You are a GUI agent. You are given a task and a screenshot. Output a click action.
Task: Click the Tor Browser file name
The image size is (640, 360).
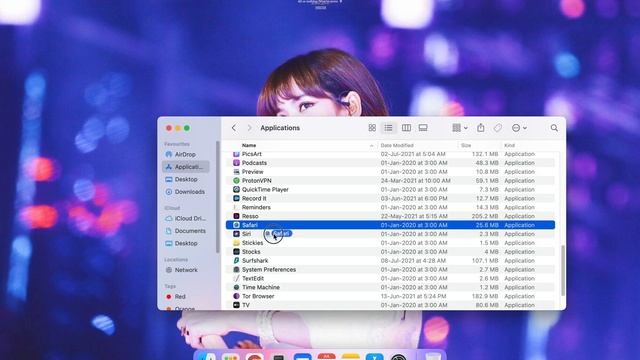coord(258,296)
